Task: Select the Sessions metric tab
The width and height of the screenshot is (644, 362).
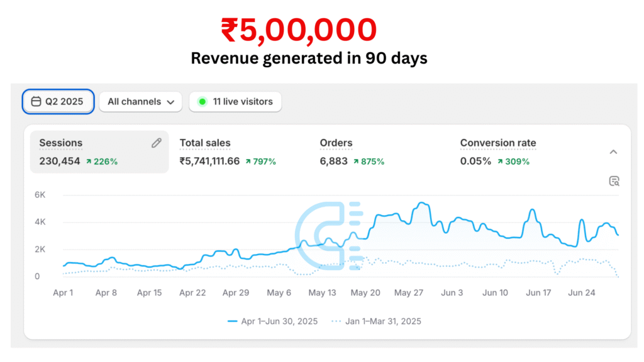Action: [x=99, y=152]
